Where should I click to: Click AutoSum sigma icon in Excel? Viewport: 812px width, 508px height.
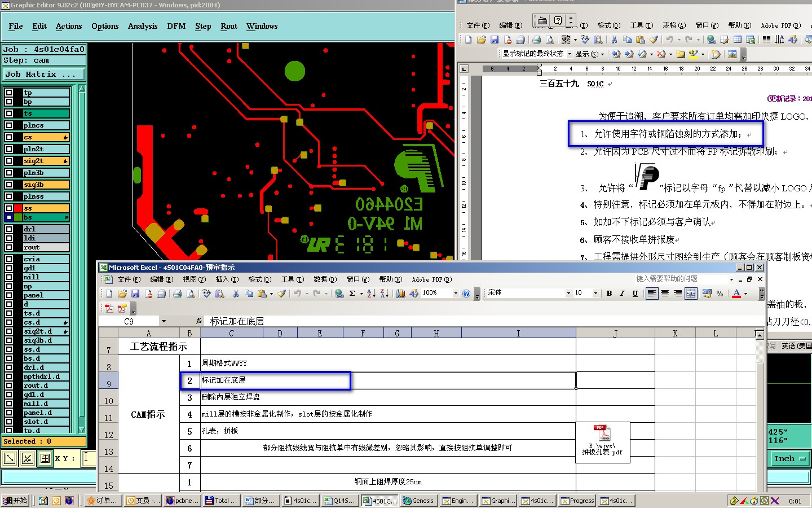coord(352,294)
